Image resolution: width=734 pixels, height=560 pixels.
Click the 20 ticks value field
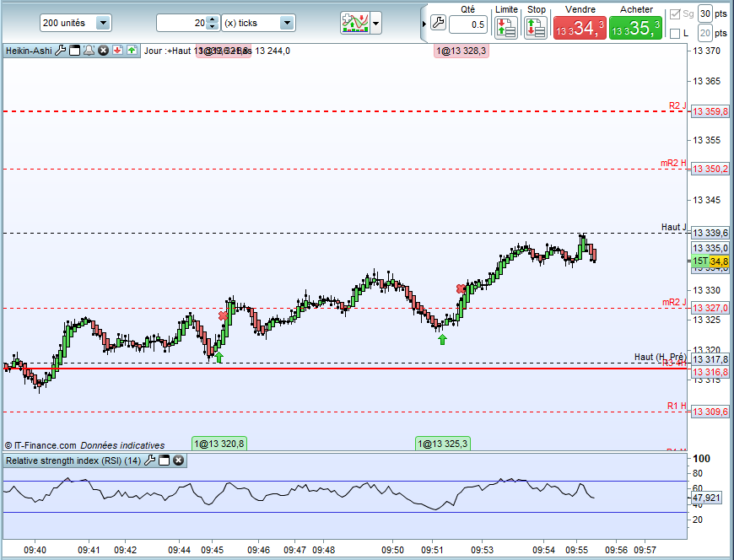point(182,23)
